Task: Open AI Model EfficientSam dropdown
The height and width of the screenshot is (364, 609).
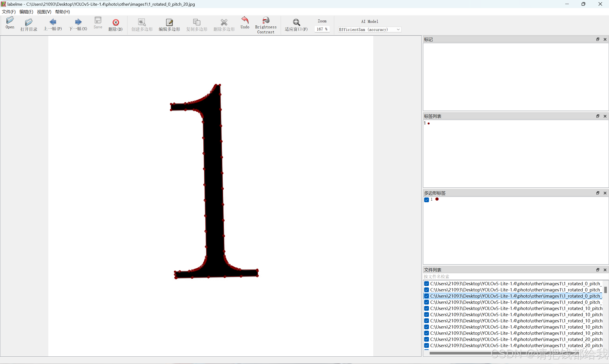Action: point(369,30)
